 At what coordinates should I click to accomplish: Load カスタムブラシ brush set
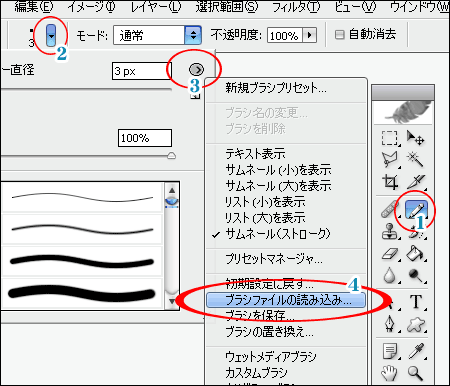pos(286,372)
